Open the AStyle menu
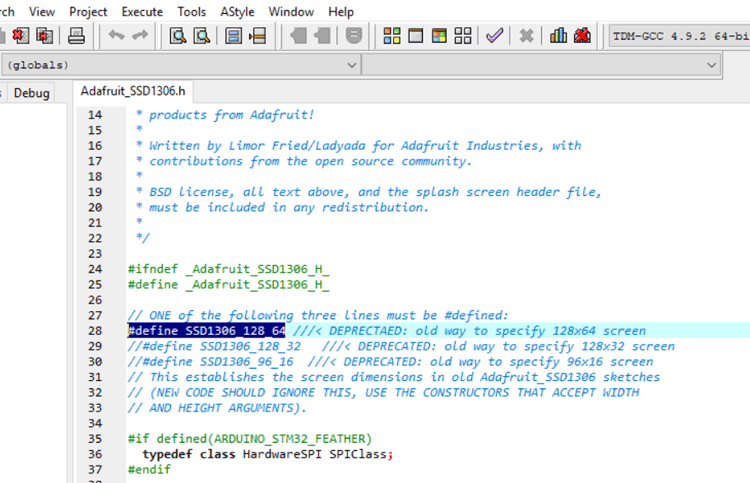Screen dimensions: 750x483 click(236, 12)
